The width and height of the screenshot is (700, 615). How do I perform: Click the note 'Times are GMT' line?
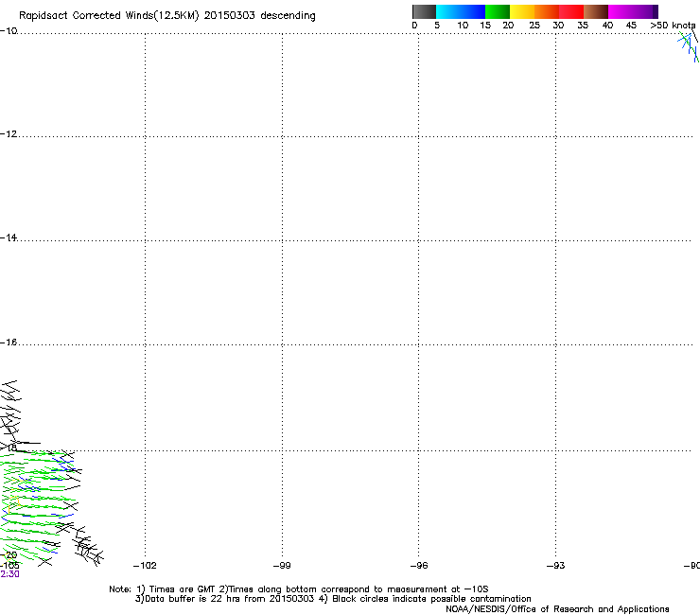coord(299,589)
